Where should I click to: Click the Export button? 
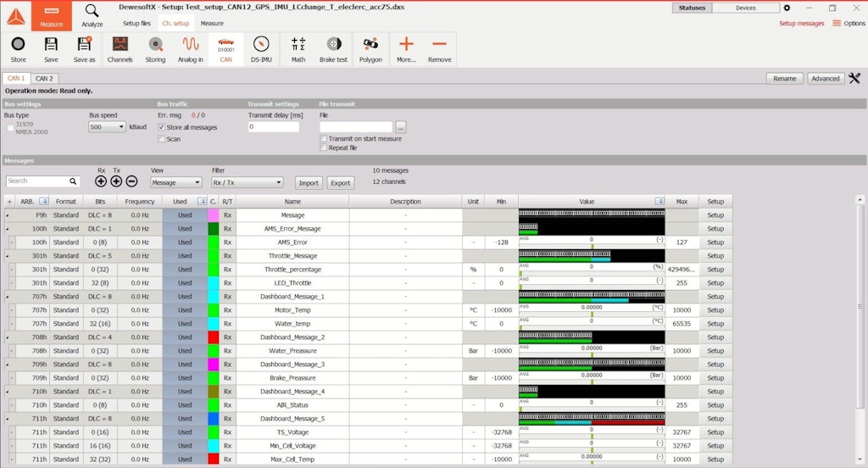point(341,183)
